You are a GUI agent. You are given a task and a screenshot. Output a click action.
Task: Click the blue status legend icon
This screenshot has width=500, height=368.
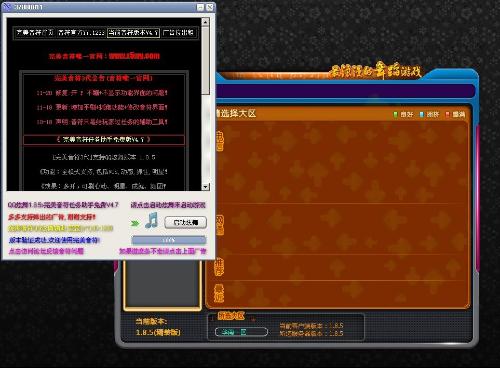(x=421, y=115)
